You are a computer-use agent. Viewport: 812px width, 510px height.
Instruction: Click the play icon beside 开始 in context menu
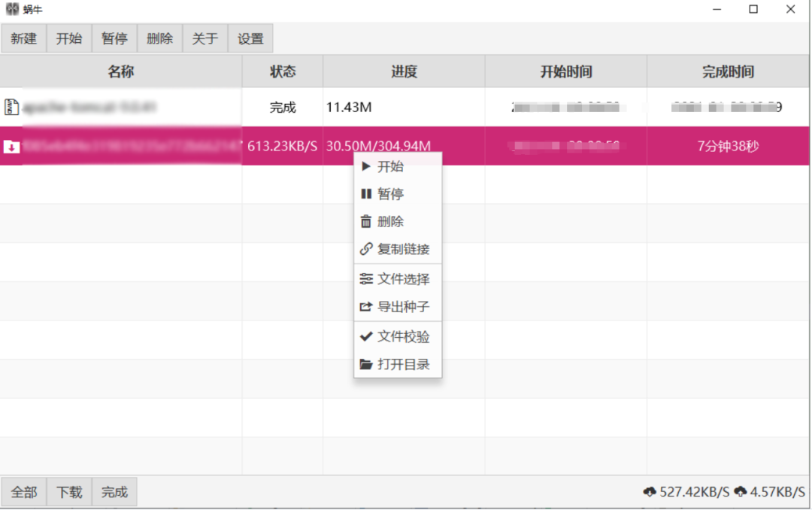tap(366, 166)
